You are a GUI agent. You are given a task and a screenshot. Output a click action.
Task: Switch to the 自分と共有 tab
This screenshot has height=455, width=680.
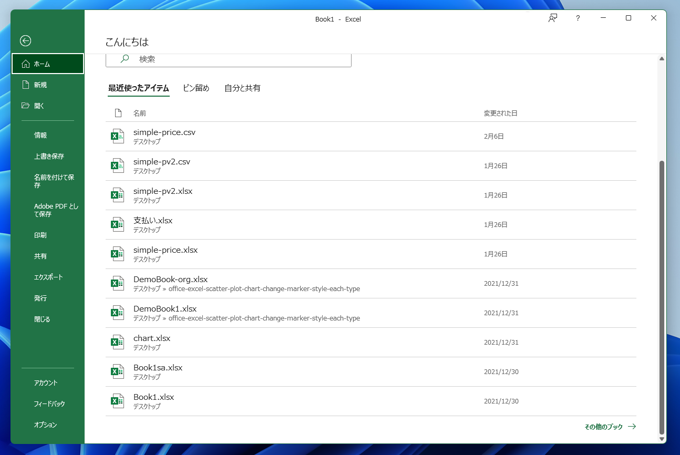242,88
